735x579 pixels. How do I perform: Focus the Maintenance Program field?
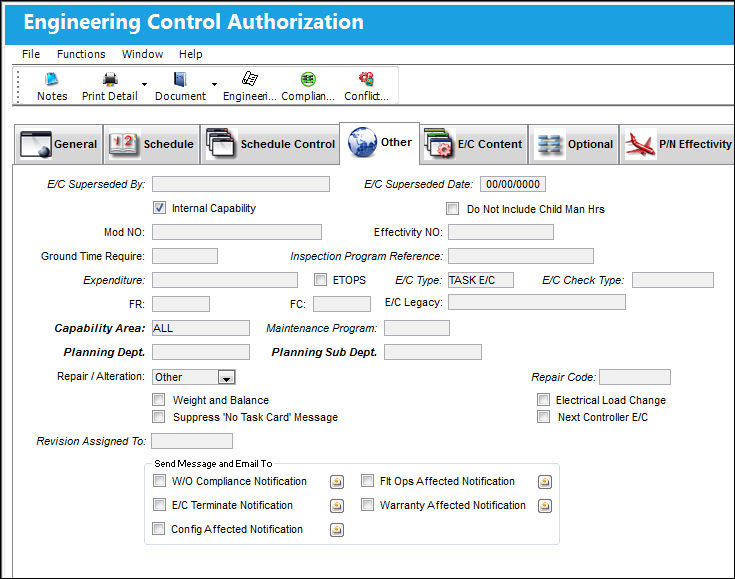click(417, 328)
